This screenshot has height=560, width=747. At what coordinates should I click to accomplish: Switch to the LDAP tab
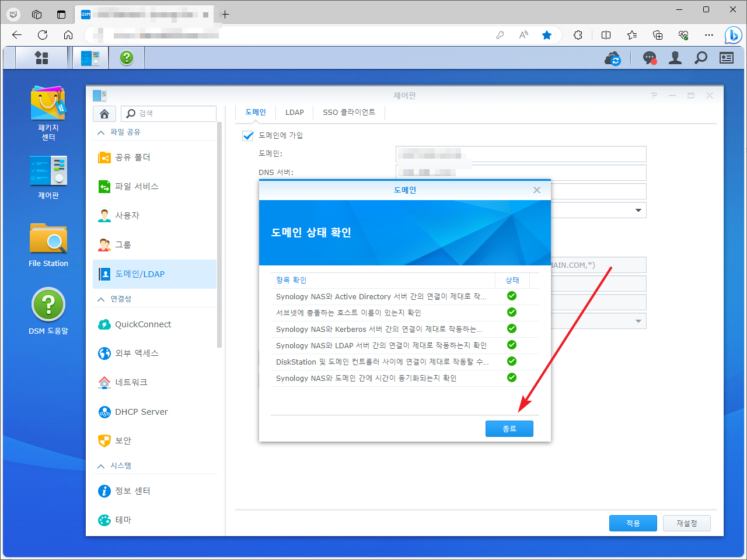(x=295, y=112)
